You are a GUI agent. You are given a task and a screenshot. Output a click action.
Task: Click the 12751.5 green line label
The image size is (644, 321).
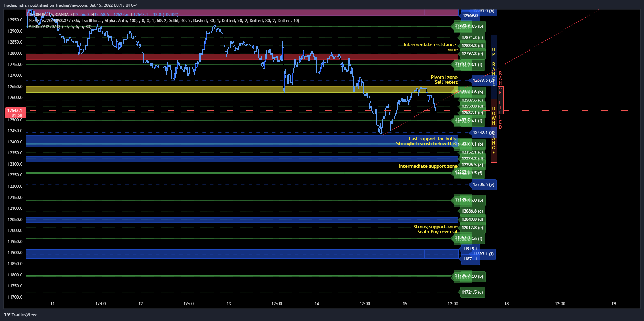click(462, 64)
